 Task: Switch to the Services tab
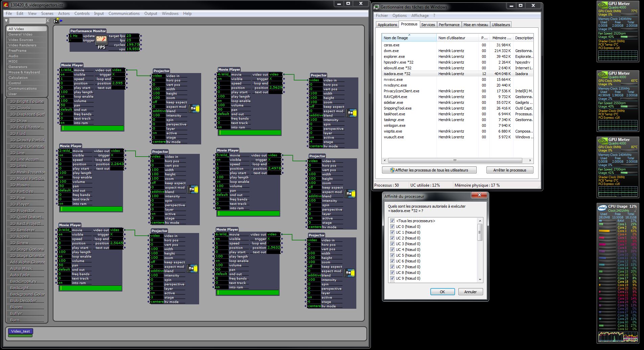pyautogui.click(x=428, y=25)
